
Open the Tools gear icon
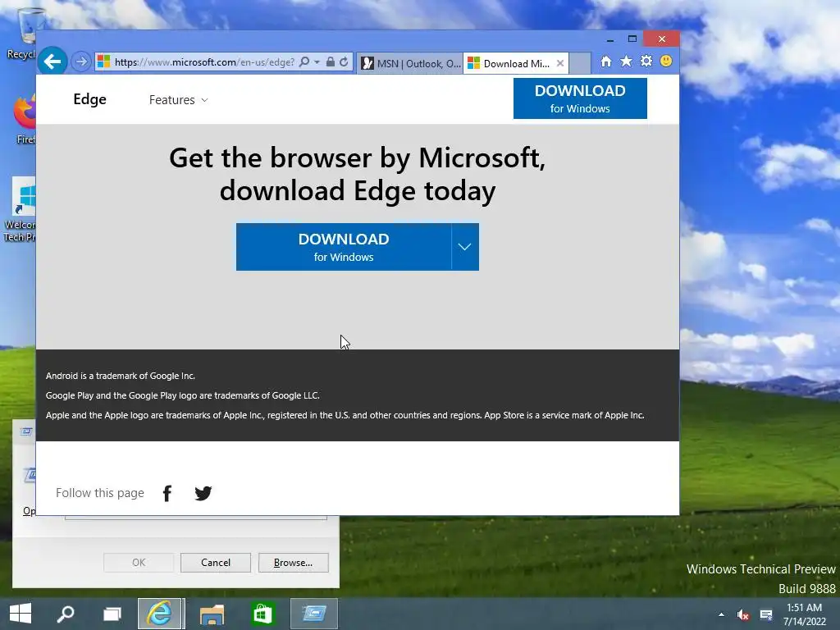click(x=646, y=61)
